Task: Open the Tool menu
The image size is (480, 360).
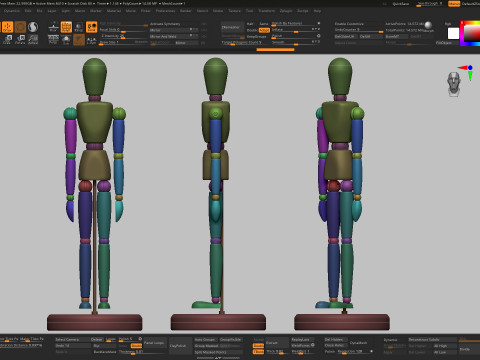Action: [249, 11]
